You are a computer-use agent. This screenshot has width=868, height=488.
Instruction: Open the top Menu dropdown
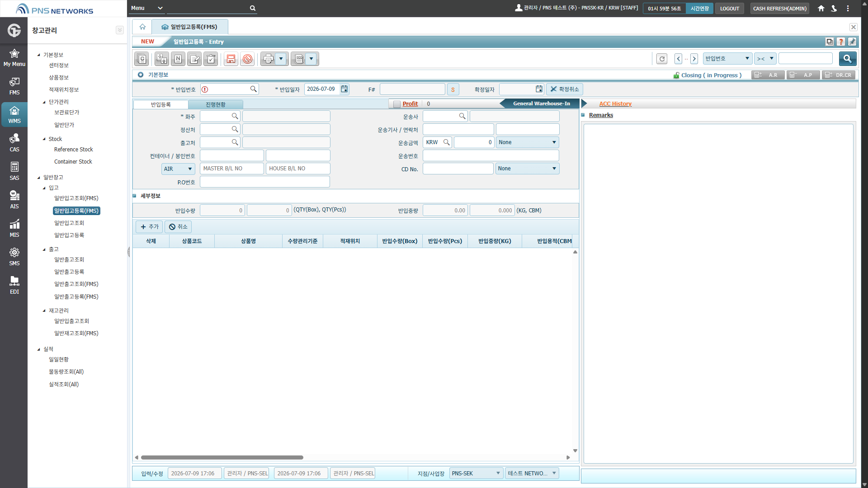[146, 8]
